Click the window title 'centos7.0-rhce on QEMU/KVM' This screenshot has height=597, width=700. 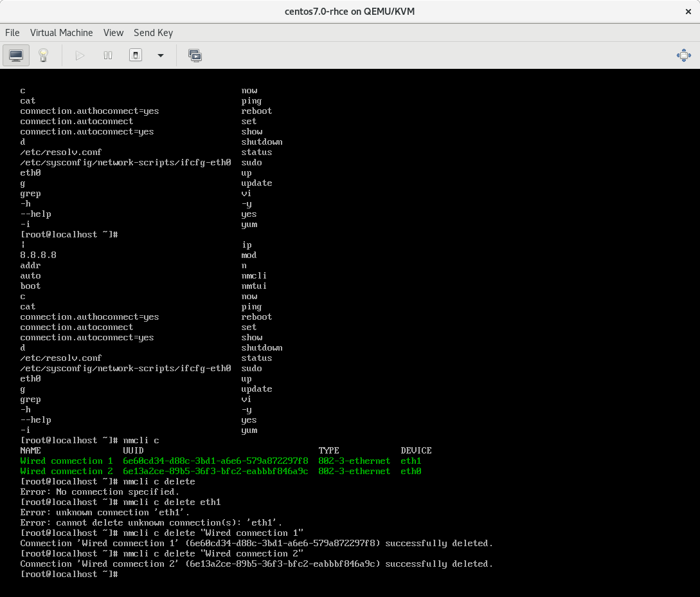tap(350, 12)
